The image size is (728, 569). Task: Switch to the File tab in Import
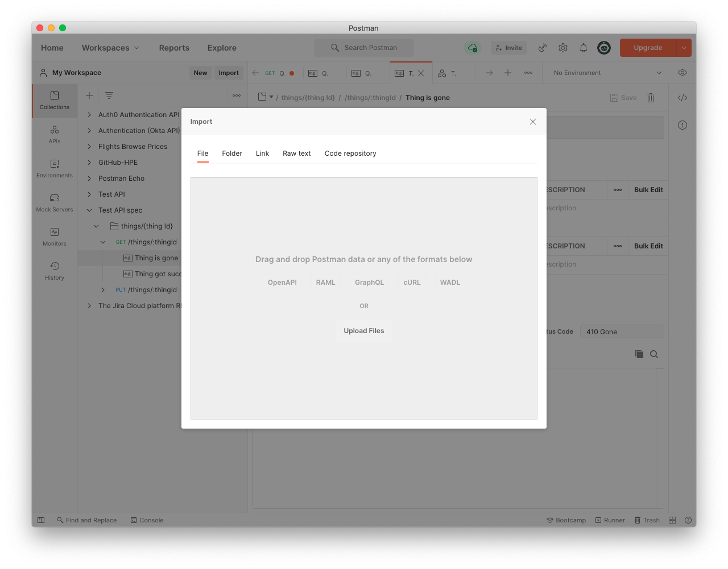(203, 153)
